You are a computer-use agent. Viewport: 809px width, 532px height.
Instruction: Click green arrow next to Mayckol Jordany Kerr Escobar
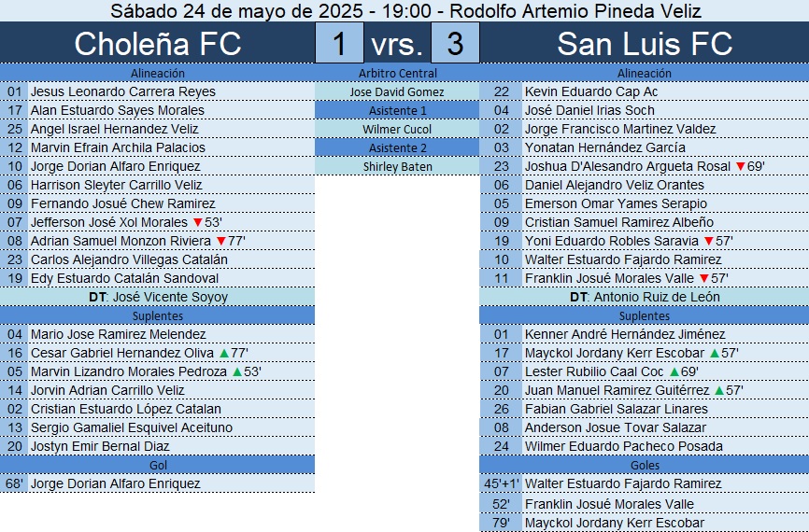point(715,353)
